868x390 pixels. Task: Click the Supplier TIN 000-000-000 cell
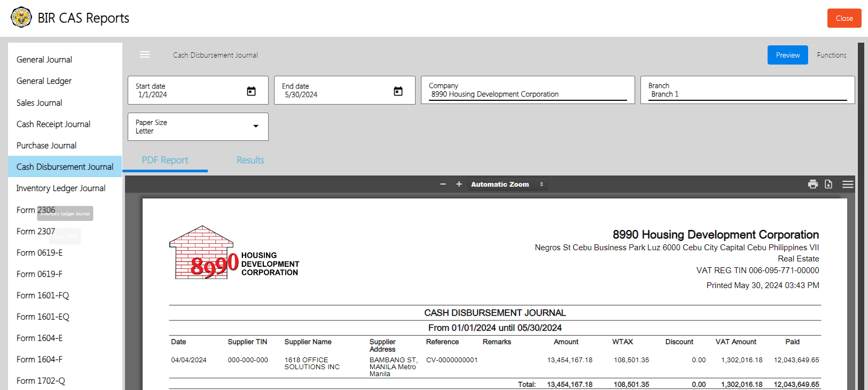click(248, 360)
